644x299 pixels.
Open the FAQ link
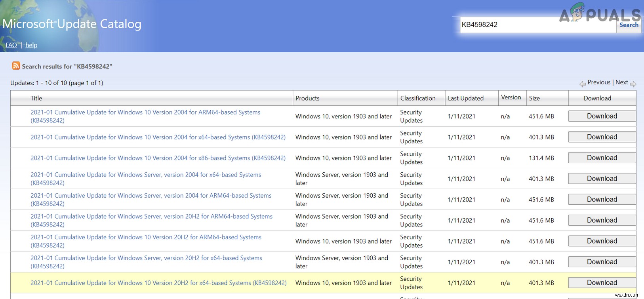tap(11, 45)
